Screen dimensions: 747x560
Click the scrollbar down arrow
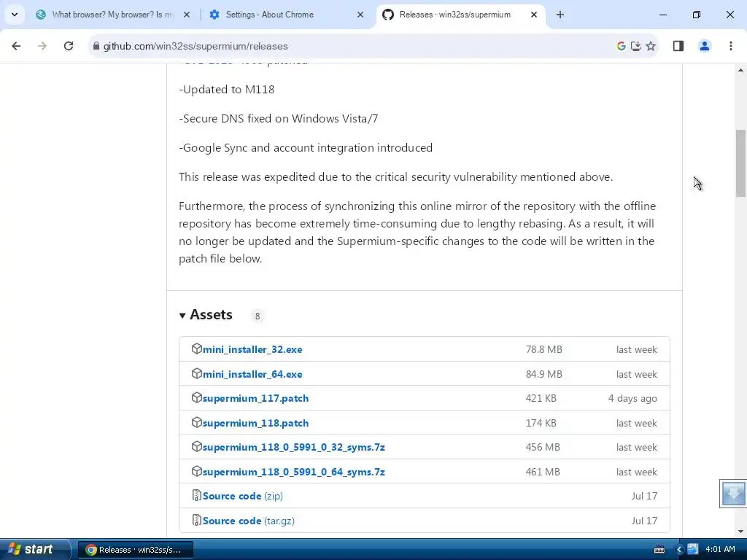pos(740,532)
